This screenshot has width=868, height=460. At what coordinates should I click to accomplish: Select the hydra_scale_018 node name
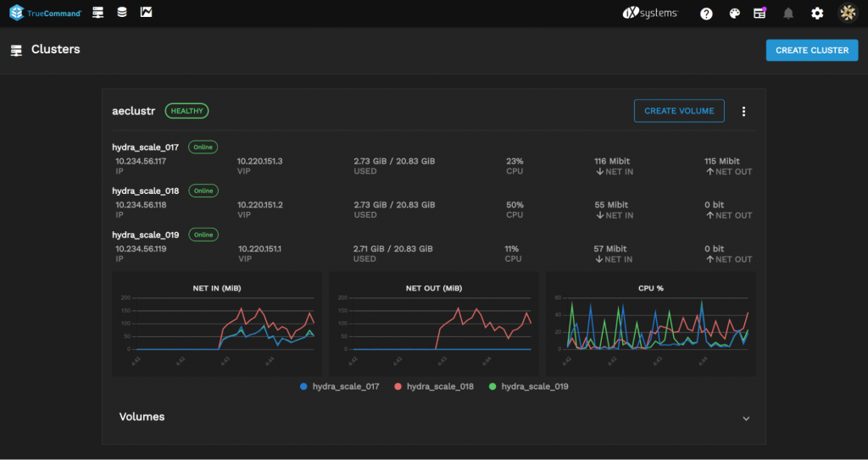pyautogui.click(x=147, y=191)
